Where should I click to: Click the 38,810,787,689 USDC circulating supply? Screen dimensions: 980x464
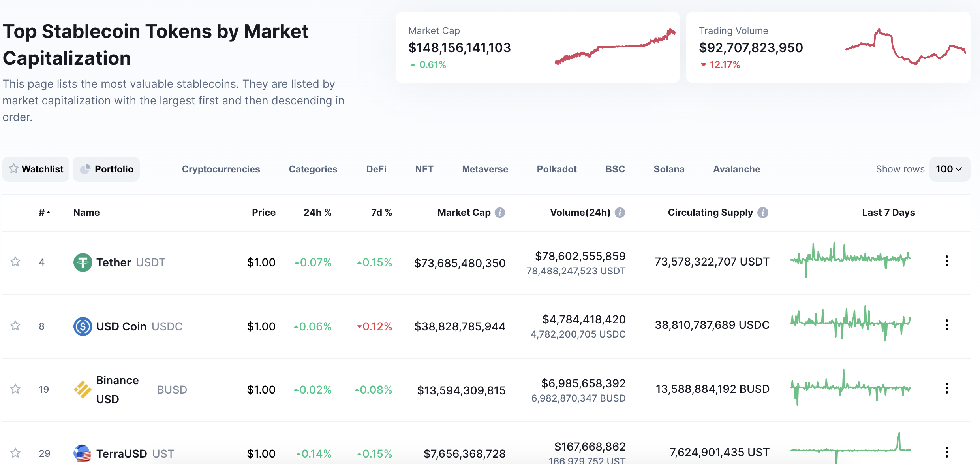click(712, 325)
